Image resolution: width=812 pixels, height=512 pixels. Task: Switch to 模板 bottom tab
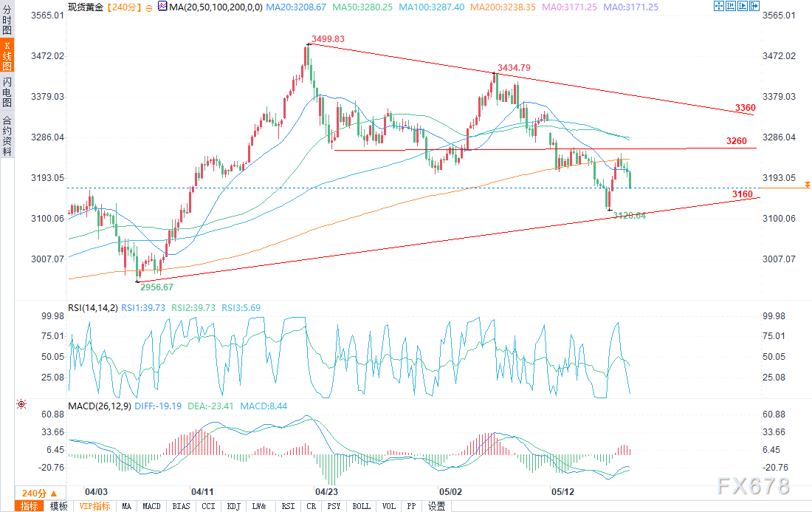[x=58, y=506]
